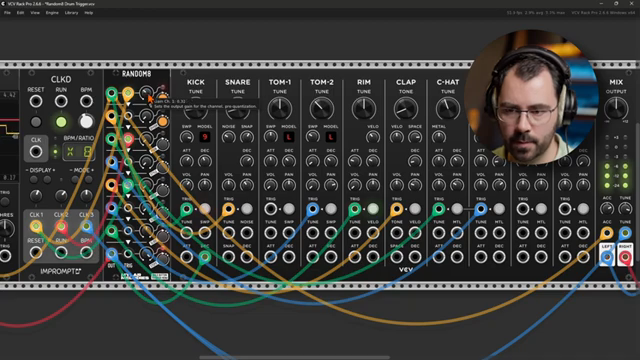Image resolution: width=640 pixels, height=360 pixels.
Task: Toggle the RIM manual trigger button
Action: [x=373, y=209]
